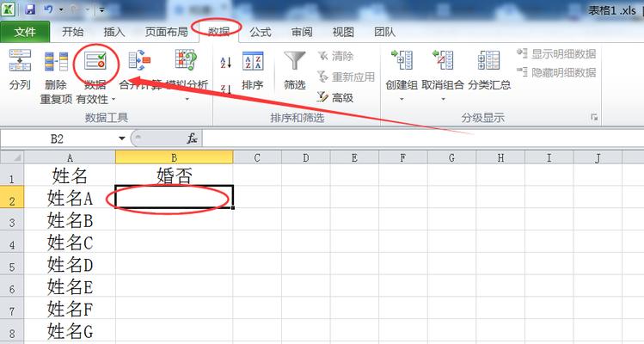This screenshot has width=644, height=344.
Task: Select column F header
Action: (403, 157)
